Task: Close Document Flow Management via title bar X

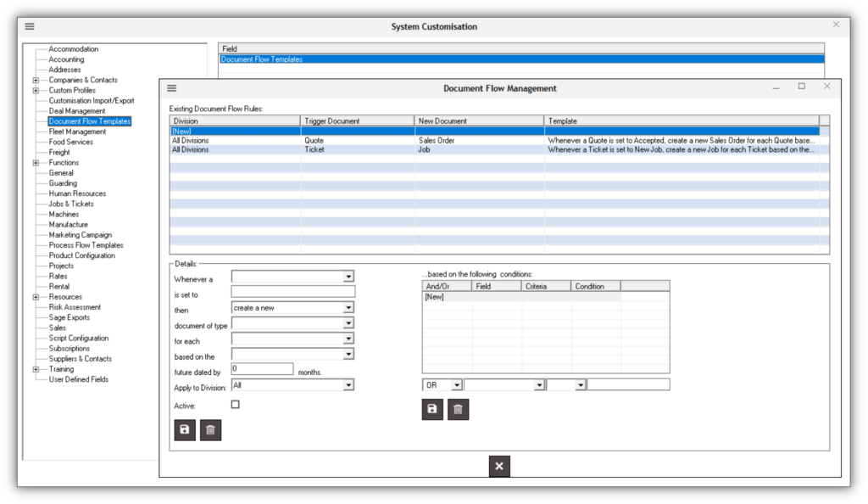Action: tap(827, 87)
